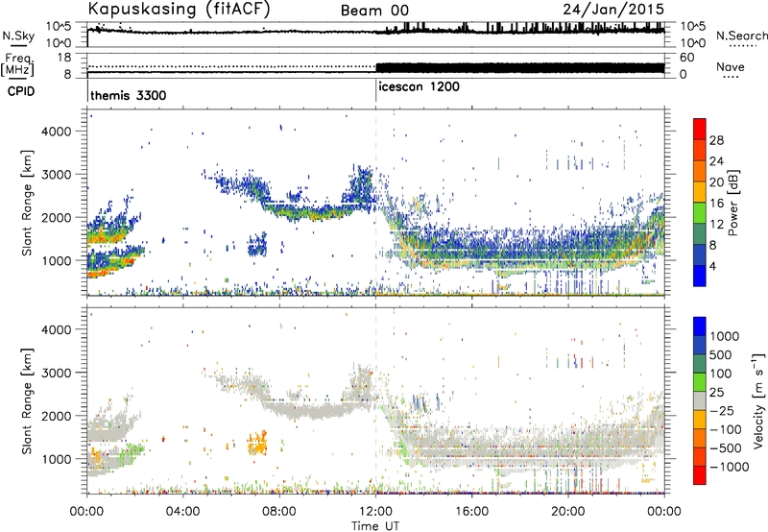Click the '25' velocity scale tick
768x532 pixels.
tap(716, 392)
